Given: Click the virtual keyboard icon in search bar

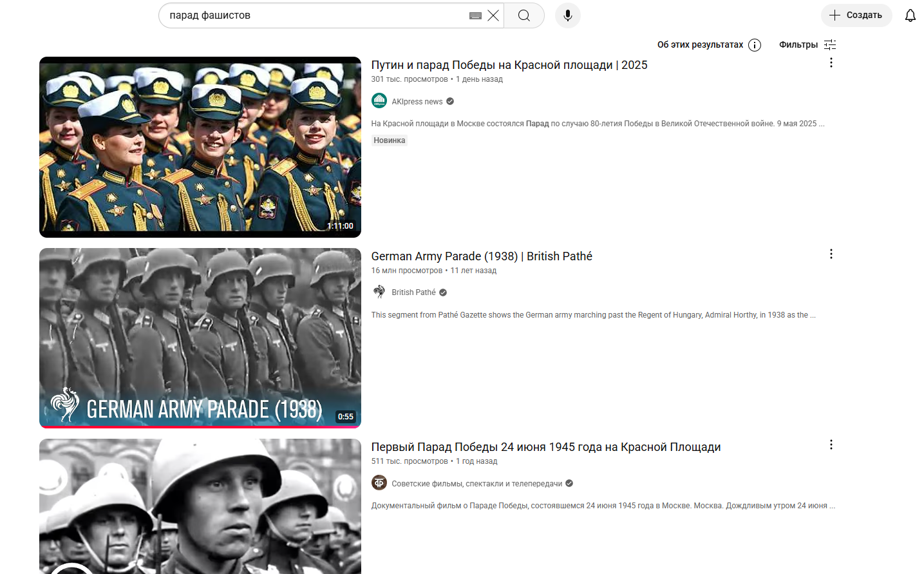Looking at the screenshot, I should (475, 15).
